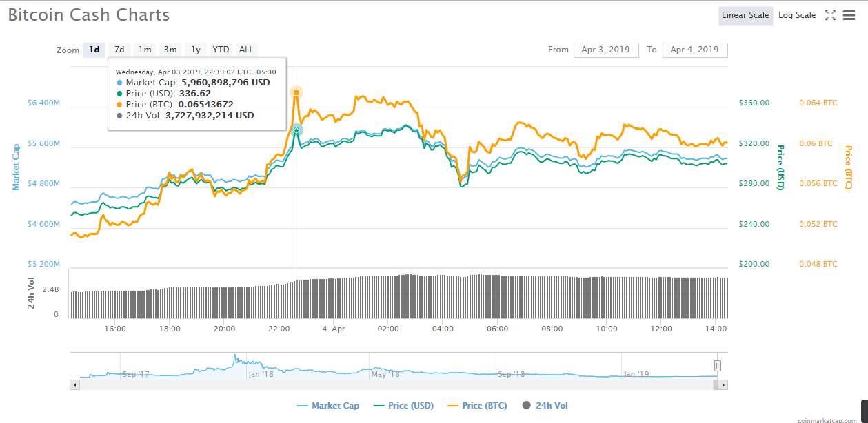
Task: Click the Jan '19 navigator label
Action: pos(636,374)
